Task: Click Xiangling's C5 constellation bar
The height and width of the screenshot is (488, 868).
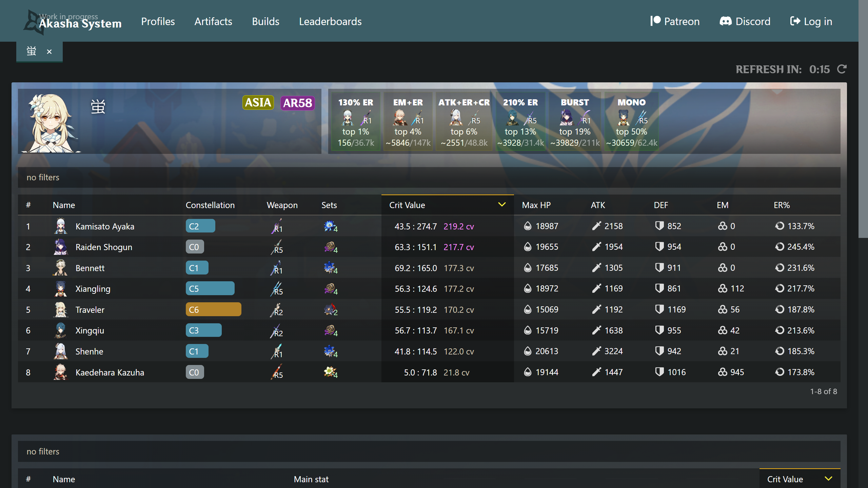Action: (210, 288)
